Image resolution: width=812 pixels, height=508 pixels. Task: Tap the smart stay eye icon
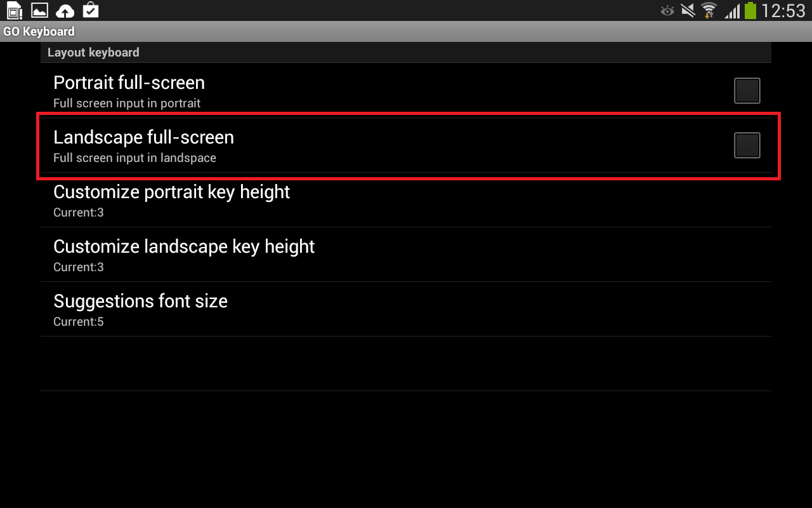(667, 11)
